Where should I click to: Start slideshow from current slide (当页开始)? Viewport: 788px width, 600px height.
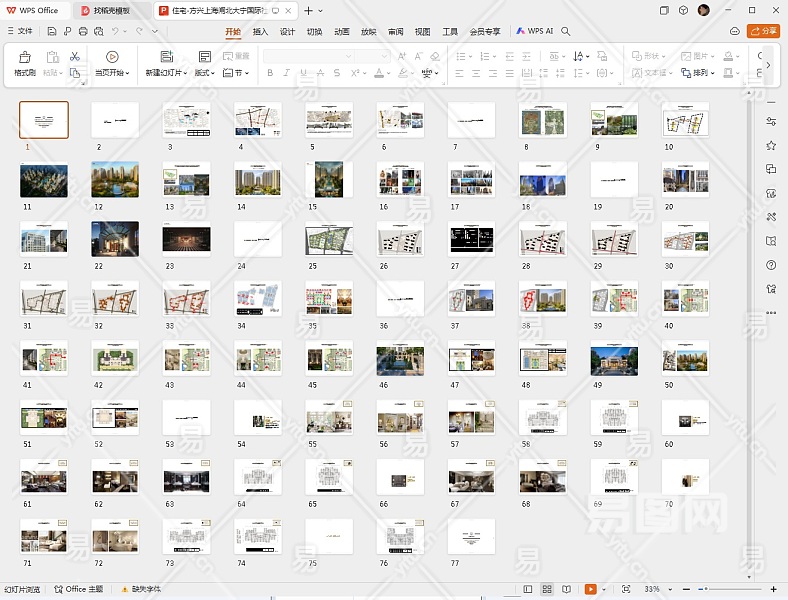click(111, 58)
